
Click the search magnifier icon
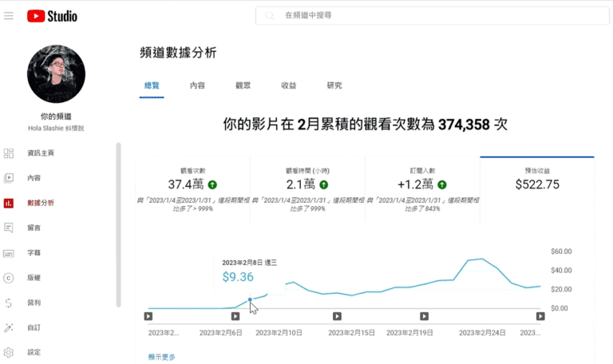pos(269,16)
